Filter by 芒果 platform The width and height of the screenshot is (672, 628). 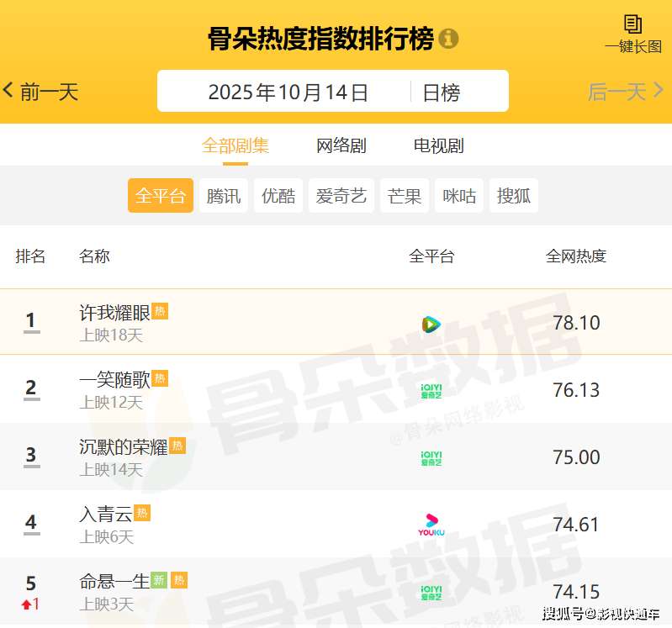405,196
